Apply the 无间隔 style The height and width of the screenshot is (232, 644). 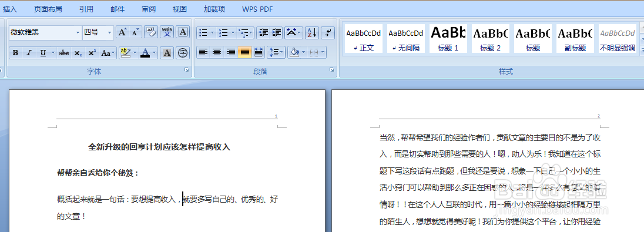coord(406,39)
